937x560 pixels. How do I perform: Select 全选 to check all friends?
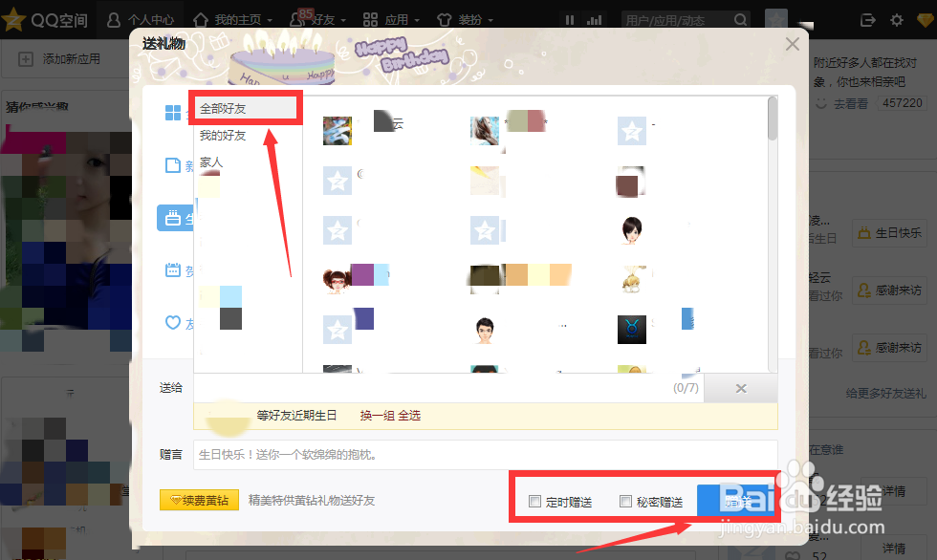(x=408, y=416)
